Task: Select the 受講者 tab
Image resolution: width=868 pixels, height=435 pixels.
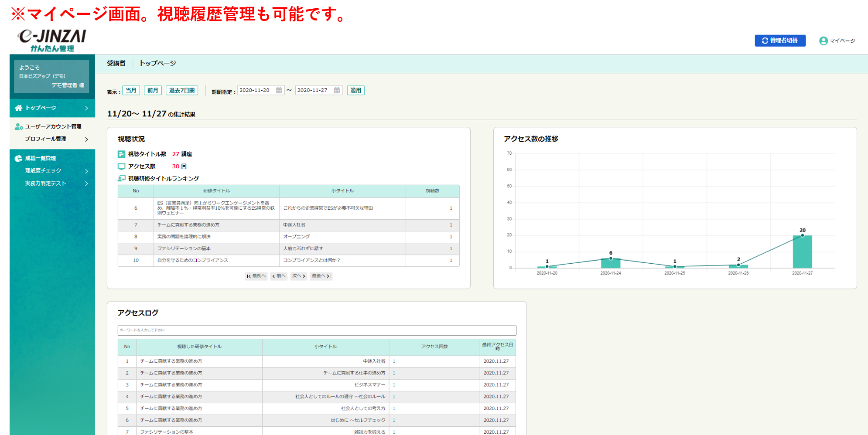Action: pyautogui.click(x=116, y=64)
